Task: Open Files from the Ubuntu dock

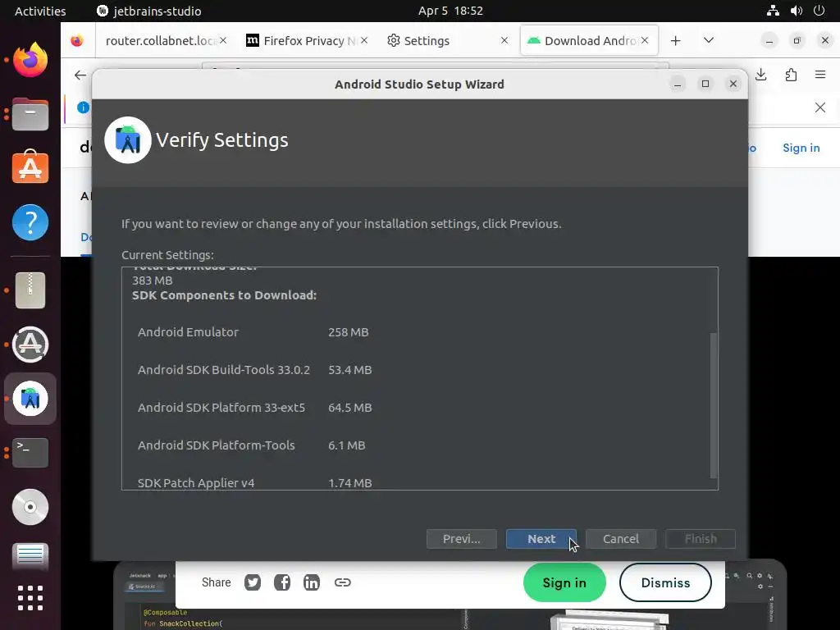Action: point(30,114)
